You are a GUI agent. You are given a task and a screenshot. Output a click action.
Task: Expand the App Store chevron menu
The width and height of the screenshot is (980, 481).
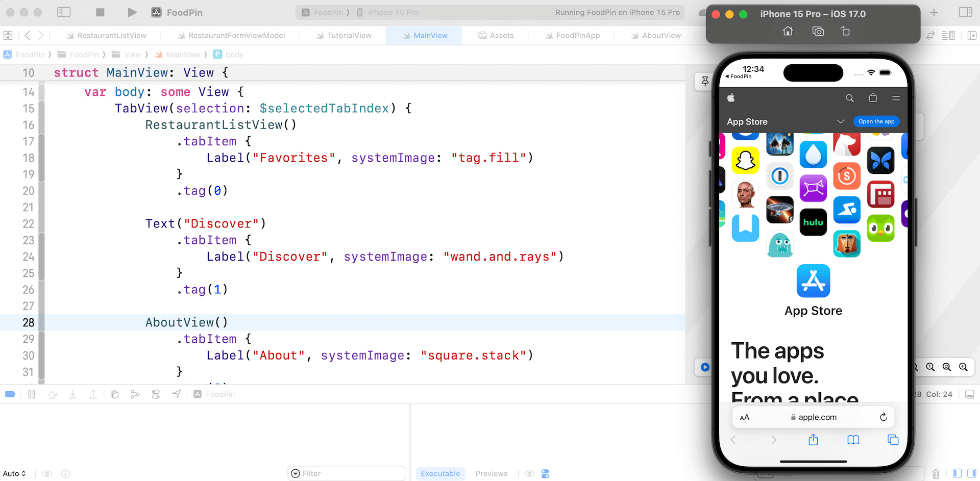841,121
